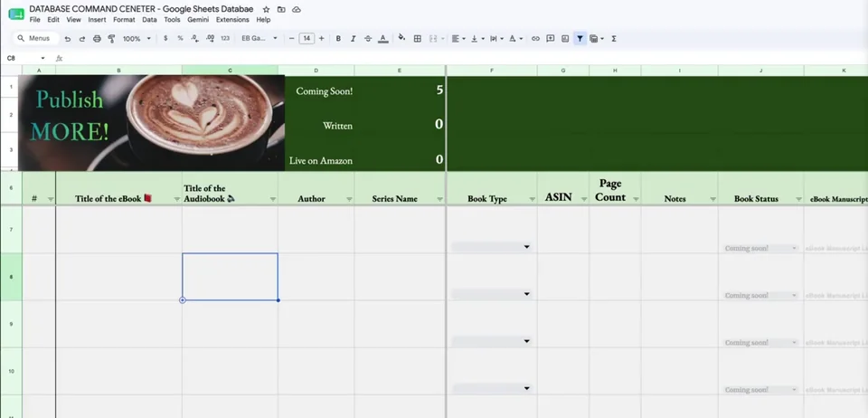Insert a comment
Image resolution: width=868 pixels, height=418 pixels.
551,39
